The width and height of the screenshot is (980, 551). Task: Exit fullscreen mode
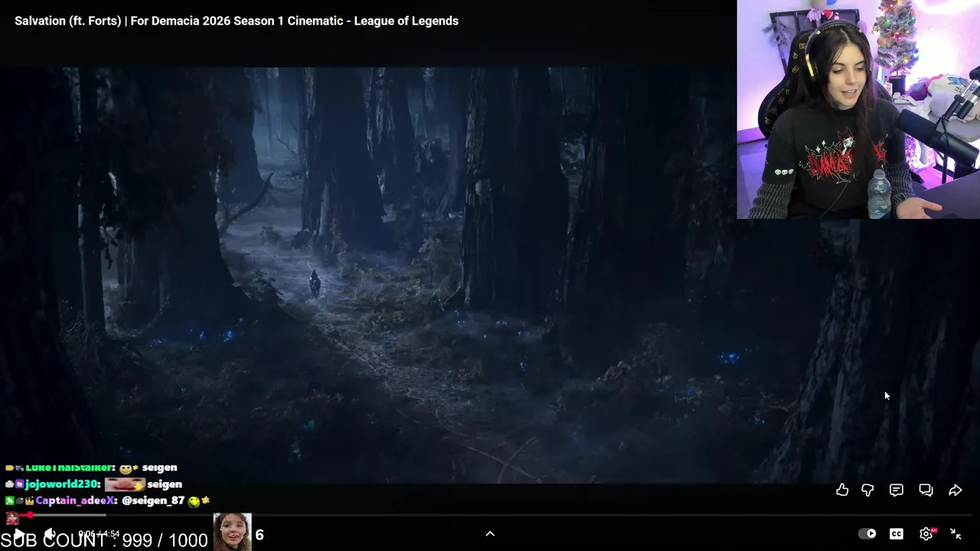coord(955,533)
